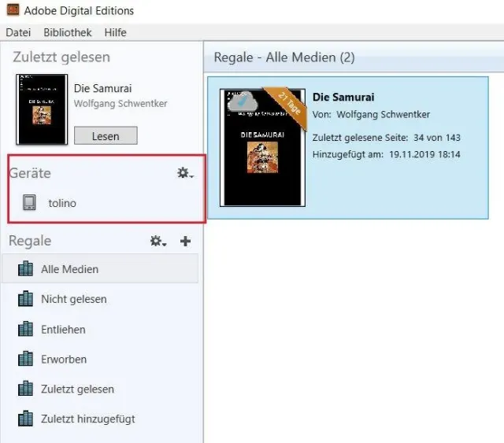Click the Lesen button

(x=106, y=136)
